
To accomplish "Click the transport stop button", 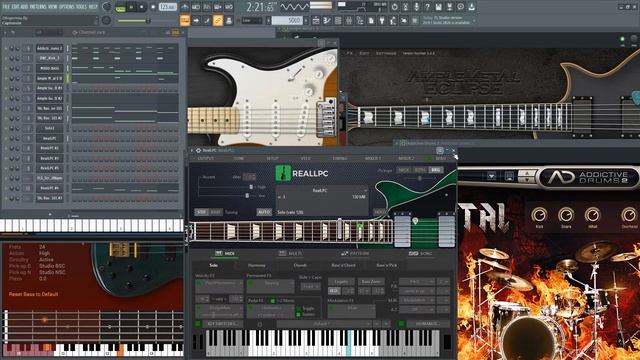I will pos(141,7).
